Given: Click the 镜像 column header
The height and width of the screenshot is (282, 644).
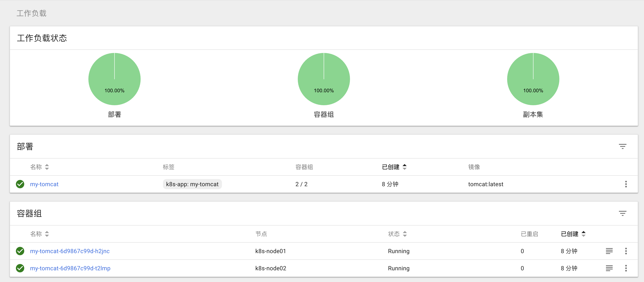Looking at the screenshot, I should click(474, 167).
